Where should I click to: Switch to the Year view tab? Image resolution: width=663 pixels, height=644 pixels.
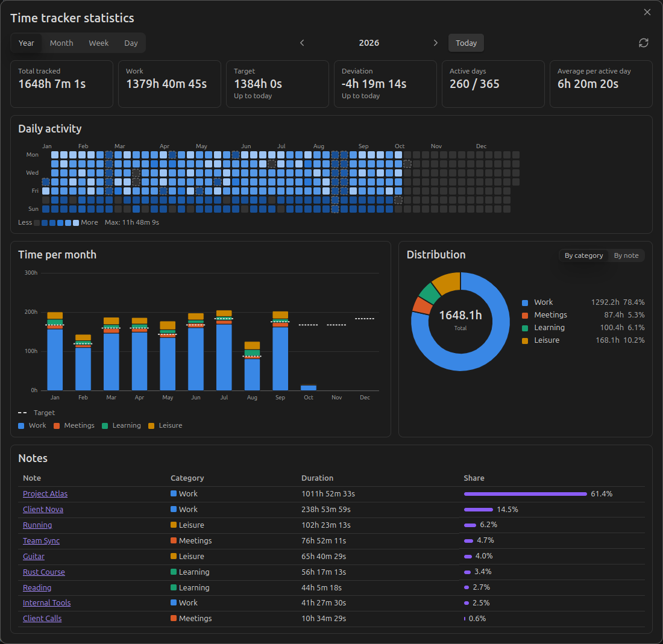pyautogui.click(x=26, y=43)
